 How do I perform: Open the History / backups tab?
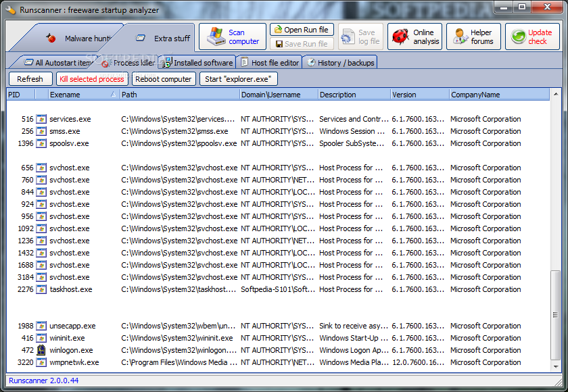(341, 63)
